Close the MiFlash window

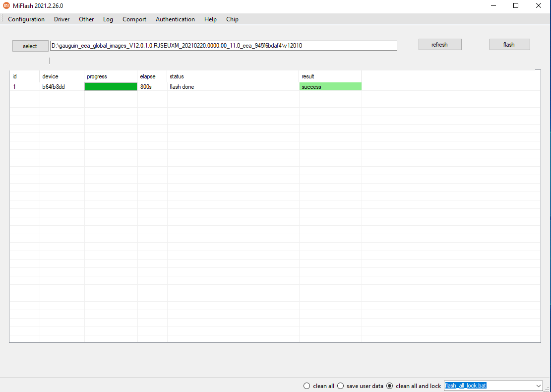tap(538, 5)
